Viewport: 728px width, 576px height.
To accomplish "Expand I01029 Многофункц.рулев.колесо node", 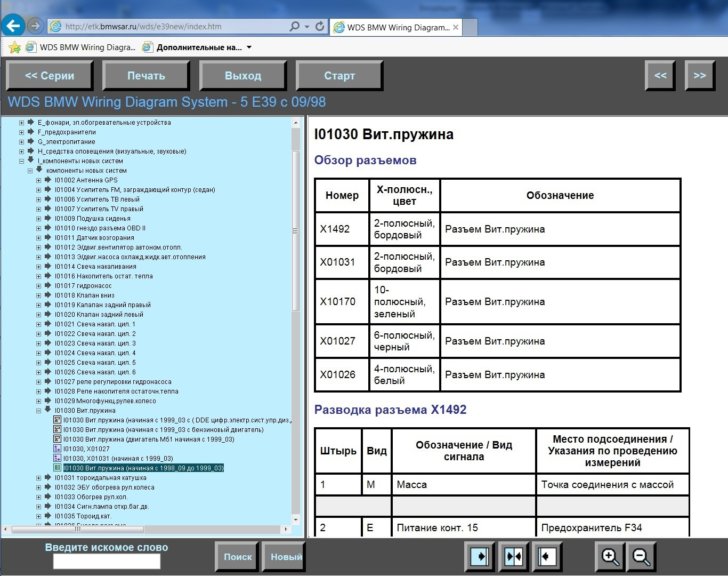I will coord(38,401).
